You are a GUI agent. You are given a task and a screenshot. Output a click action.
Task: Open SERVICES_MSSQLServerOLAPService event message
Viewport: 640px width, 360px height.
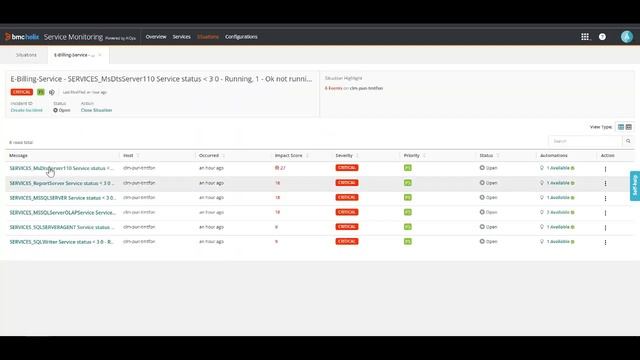pyautogui.click(x=62, y=213)
